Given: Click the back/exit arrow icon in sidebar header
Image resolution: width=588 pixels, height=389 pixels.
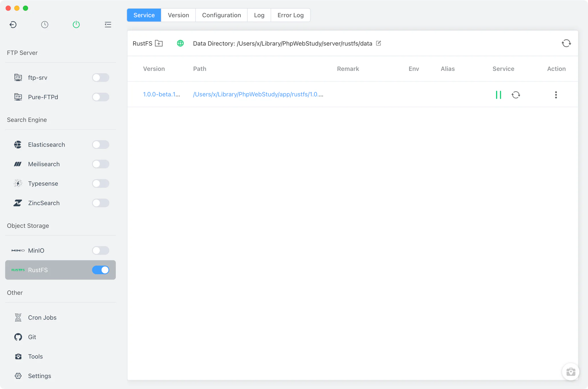Looking at the screenshot, I should point(13,24).
